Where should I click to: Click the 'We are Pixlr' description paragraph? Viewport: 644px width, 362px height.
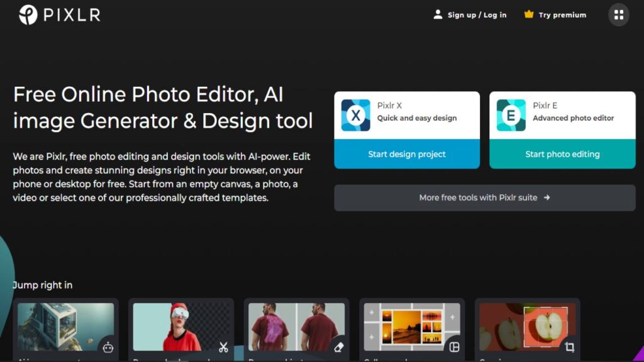click(162, 177)
